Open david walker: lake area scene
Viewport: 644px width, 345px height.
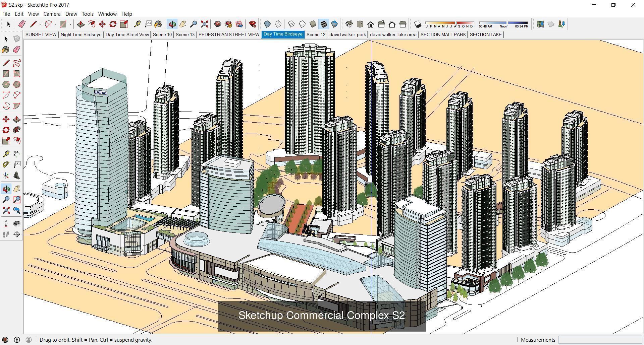click(393, 34)
